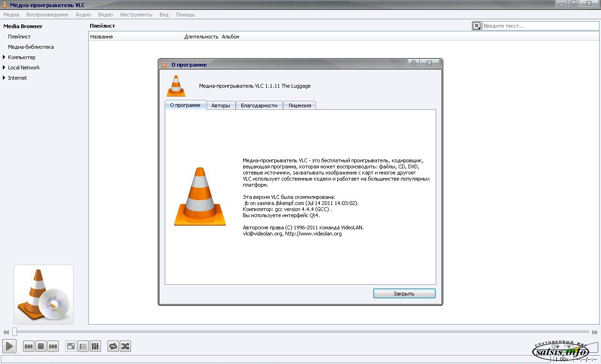Image resolution: width=601 pixels, height=364 pixels.
Task: Click the vlc@videolan.org, http://www.videolan.org text
Action: (x=292, y=234)
